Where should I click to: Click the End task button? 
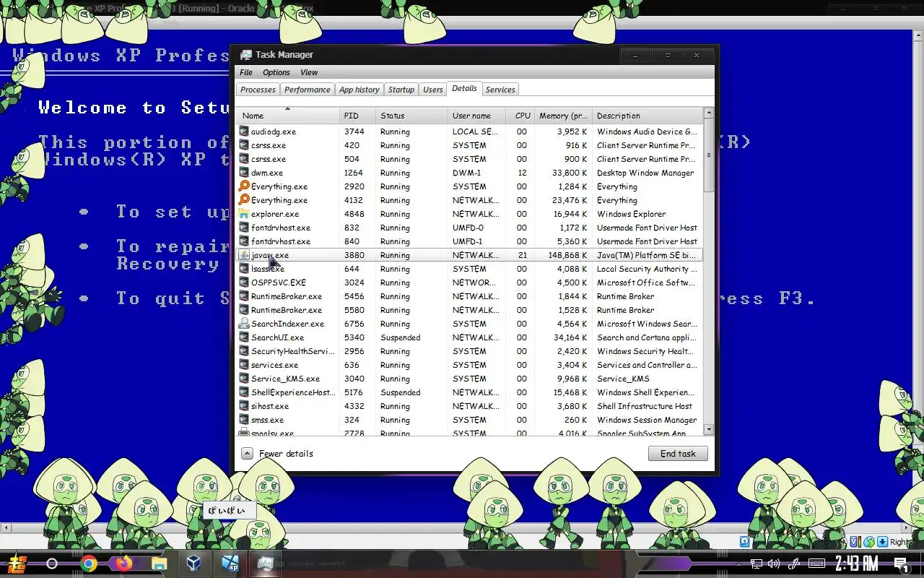678,454
